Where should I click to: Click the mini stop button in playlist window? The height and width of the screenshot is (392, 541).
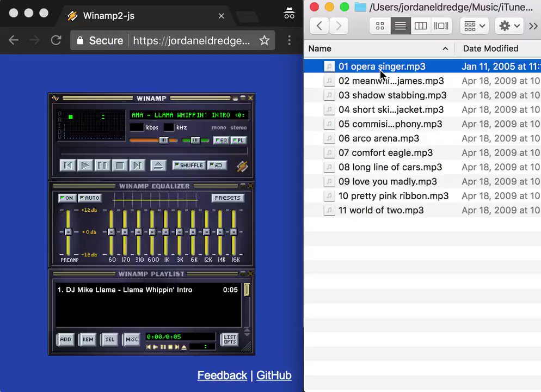tap(170, 347)
